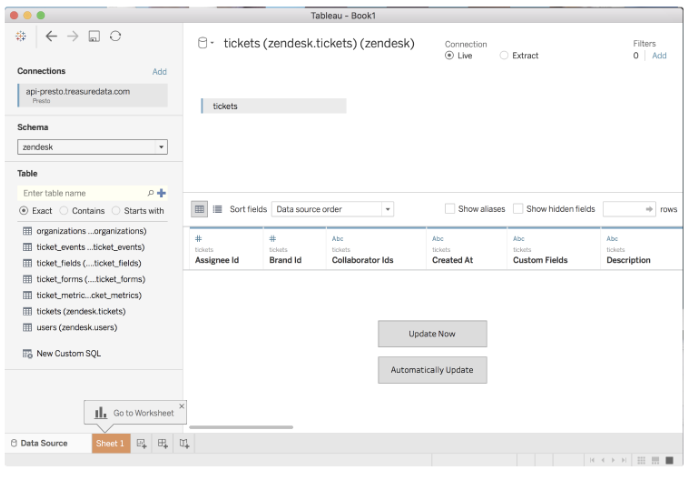The image size is (696, 479).
Task: Click the Enter table name search field
Action: click(82, 193)
